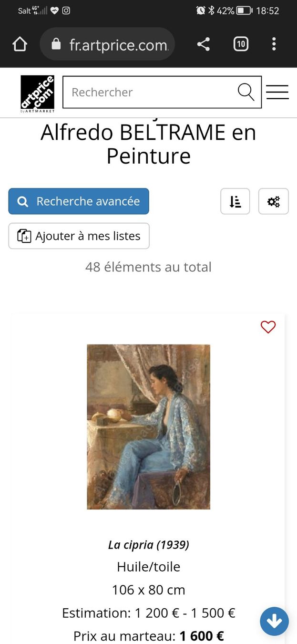This screenshot has width=297, height=644.
Task: Tap the padlock site security icon
Action: (56, 44)
